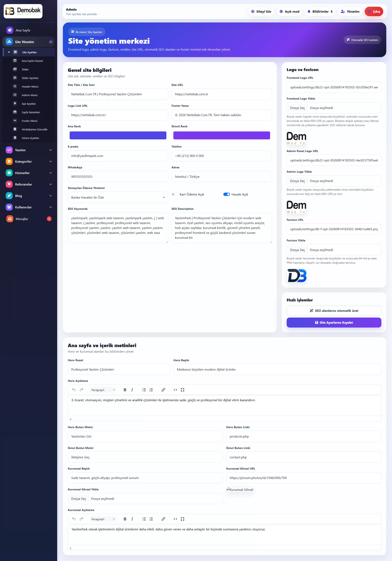Insert numbered list in Hero Açıklama editor

point(151,390)
